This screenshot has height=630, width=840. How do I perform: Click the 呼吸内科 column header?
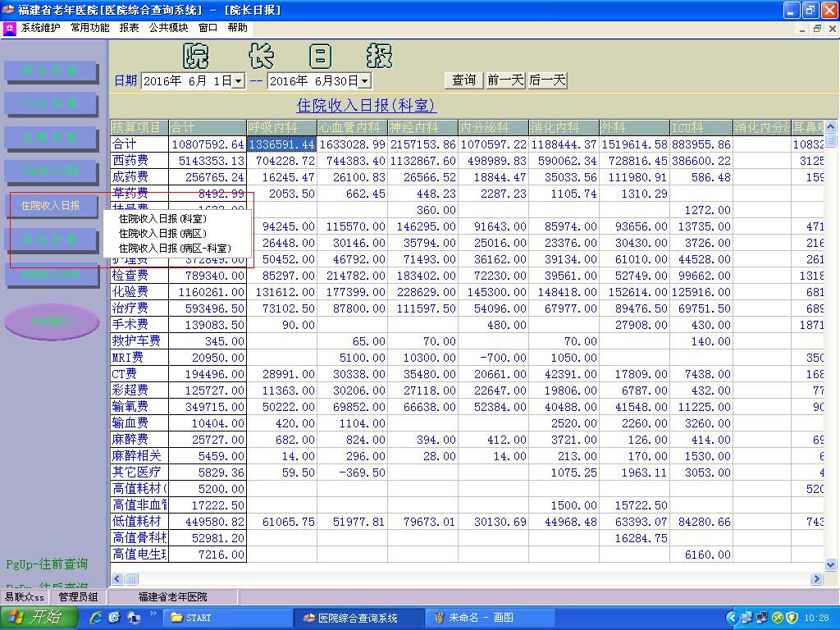click(282, 127)
